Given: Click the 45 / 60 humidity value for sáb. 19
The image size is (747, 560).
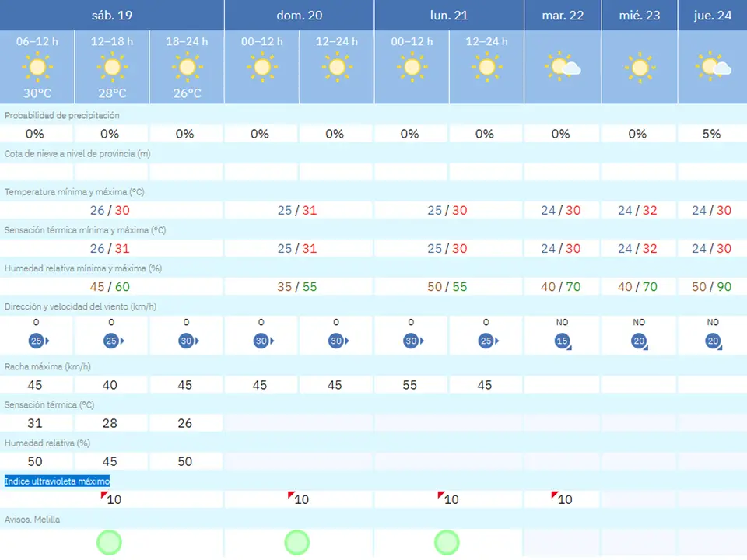Looking at the screenshot, I should 110,287.
